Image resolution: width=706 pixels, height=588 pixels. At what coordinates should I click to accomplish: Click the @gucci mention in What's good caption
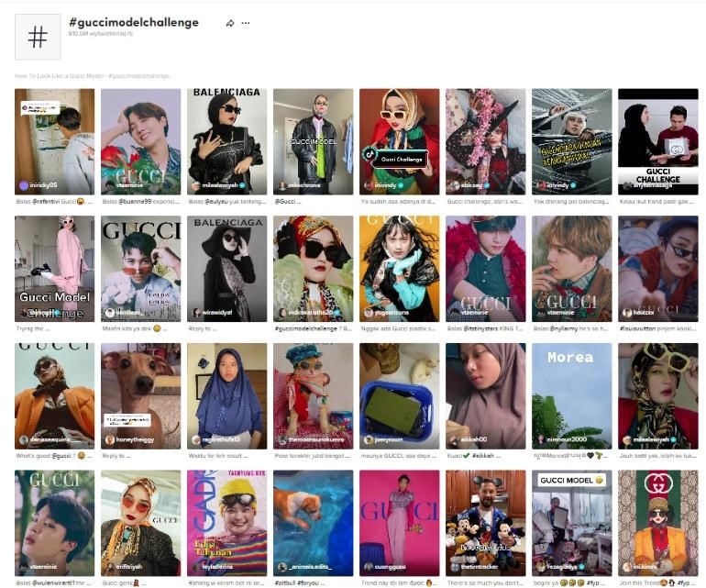[x=61, y=456]
